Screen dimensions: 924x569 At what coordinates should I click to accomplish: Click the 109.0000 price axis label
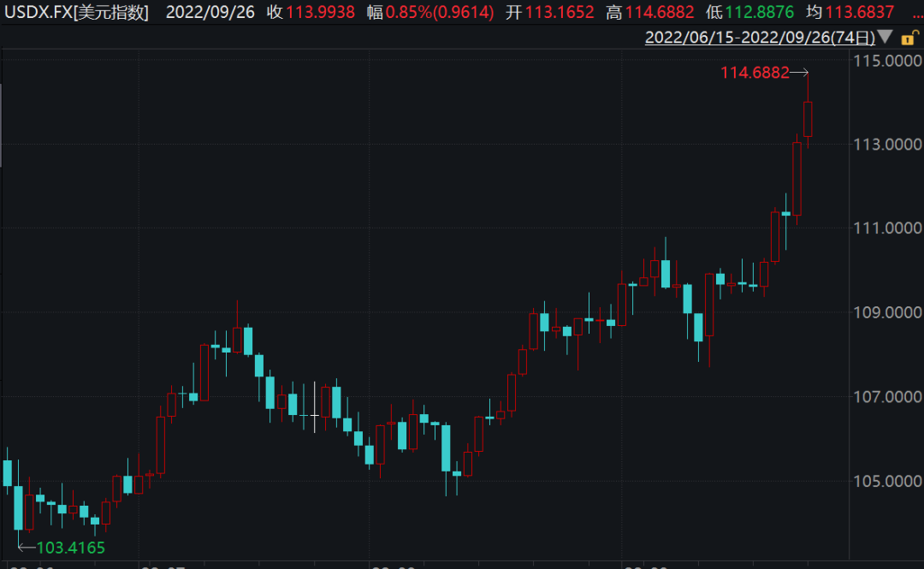pos(887,312)
